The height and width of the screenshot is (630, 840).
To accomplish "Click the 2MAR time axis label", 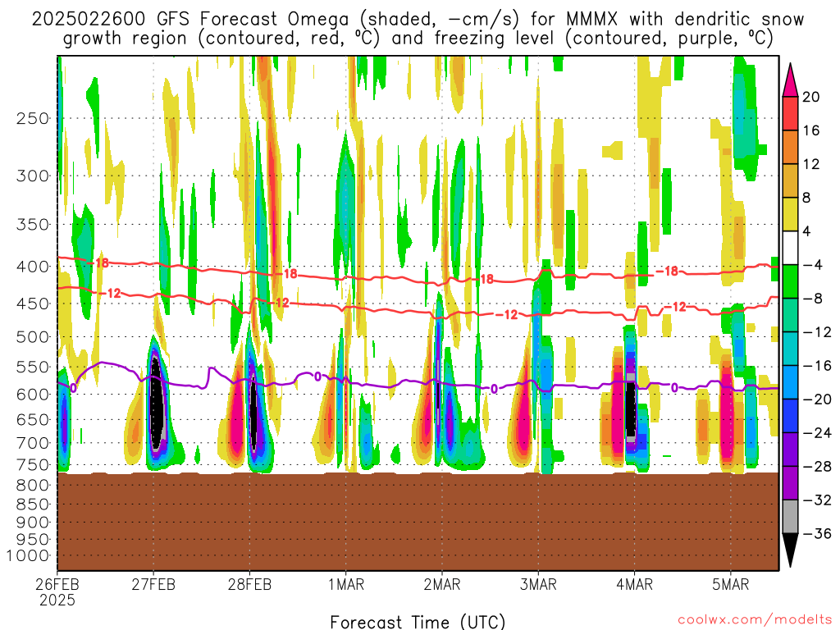I will point(442,584).
